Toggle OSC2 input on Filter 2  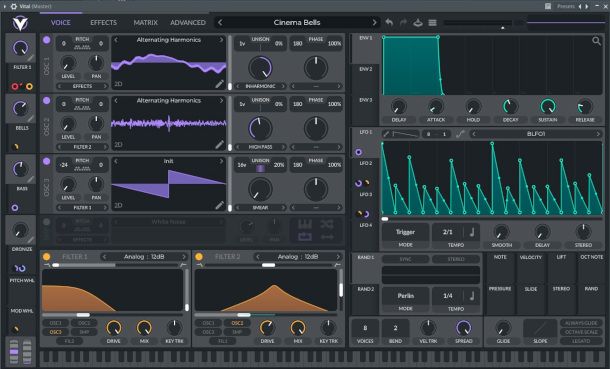pyautogui.click(x=237, y=323)
